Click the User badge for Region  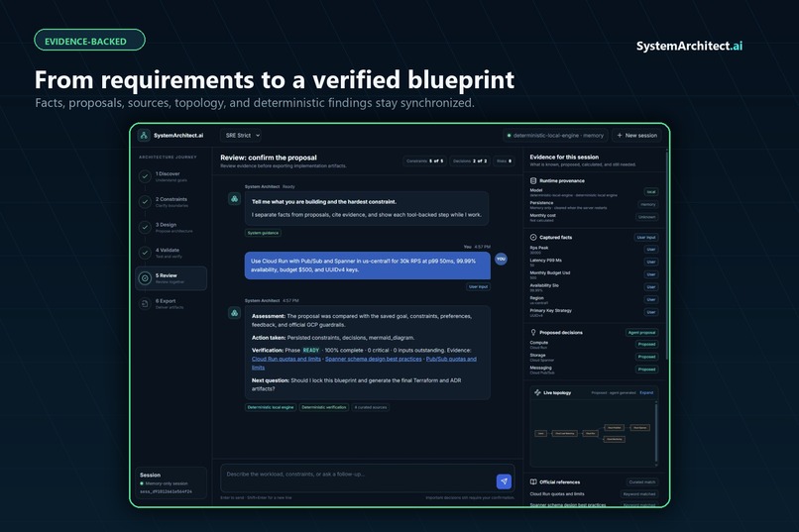click(x=650, y=299)
